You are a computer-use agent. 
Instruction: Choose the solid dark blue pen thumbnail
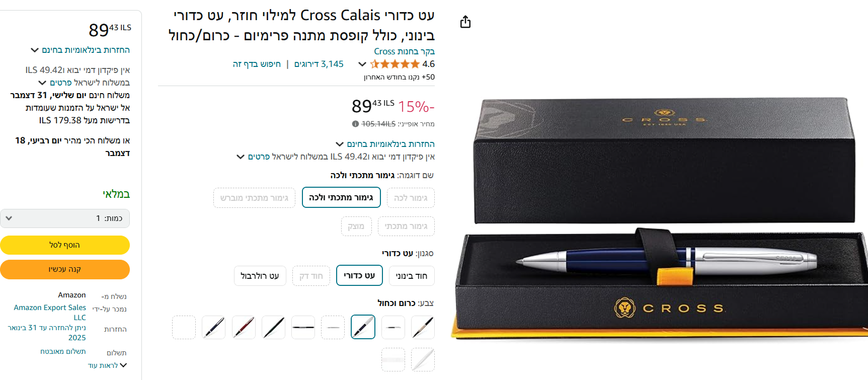(x=213, y=327)
